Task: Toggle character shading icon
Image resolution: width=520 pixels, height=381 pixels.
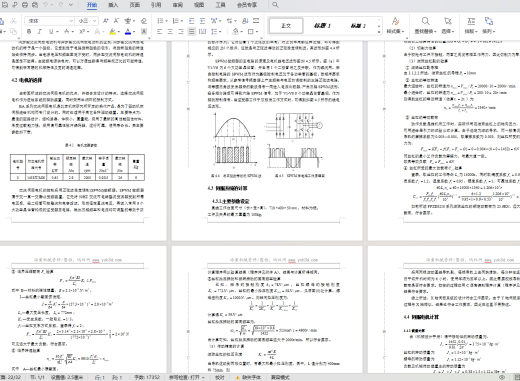Action: coord(144,32)
